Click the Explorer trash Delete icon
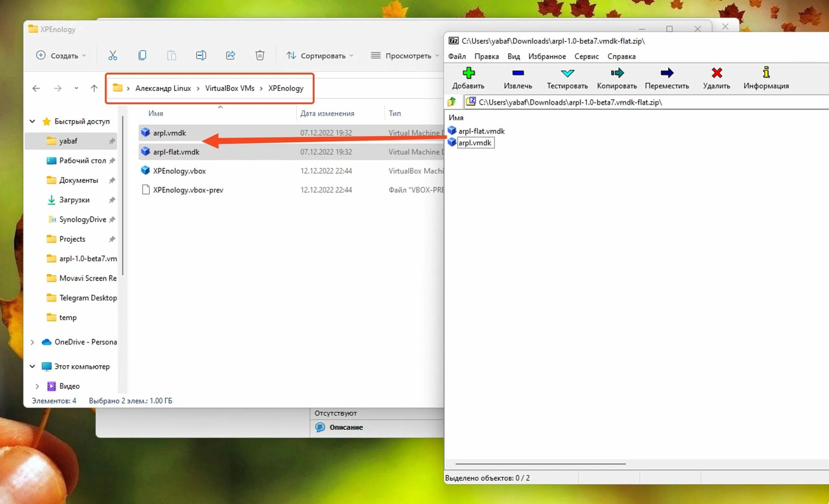Viewport: 829px width, 504px height. point(260,55)
